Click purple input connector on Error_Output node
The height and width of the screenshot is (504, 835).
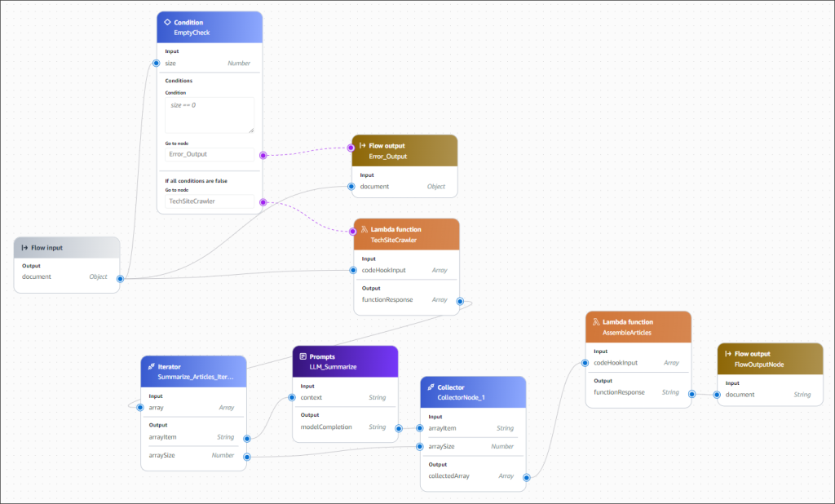(351, 148)
